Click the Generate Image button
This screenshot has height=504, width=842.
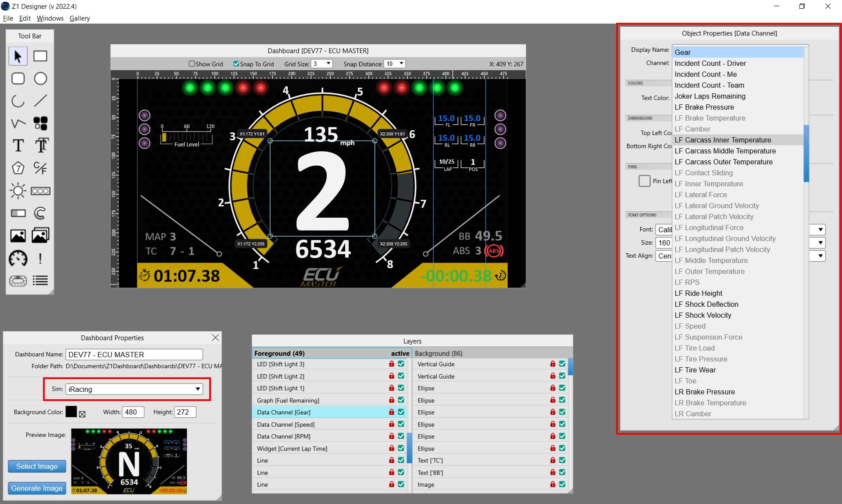click(37, 488)
